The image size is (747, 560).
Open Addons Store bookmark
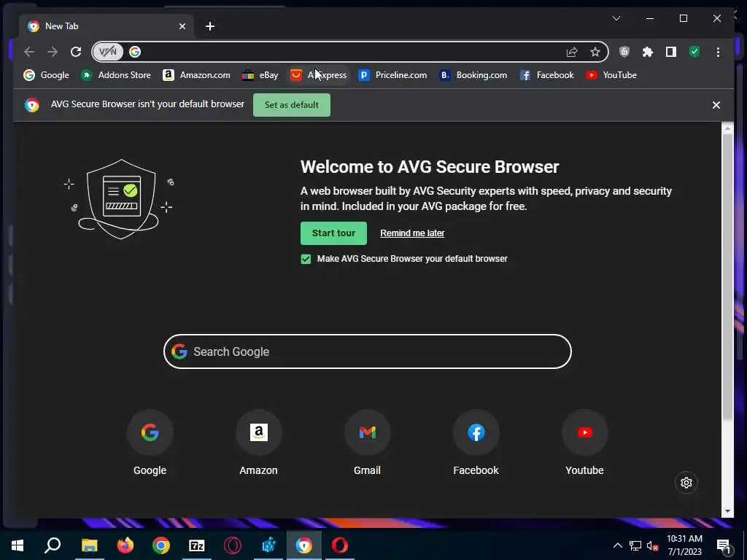(x=116, y=75)
